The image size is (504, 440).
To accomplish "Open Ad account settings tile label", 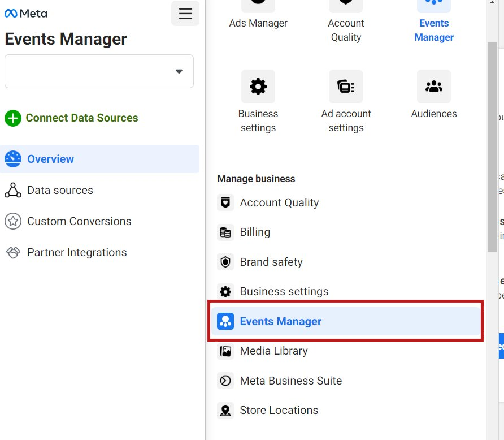I will click(346, 120).
